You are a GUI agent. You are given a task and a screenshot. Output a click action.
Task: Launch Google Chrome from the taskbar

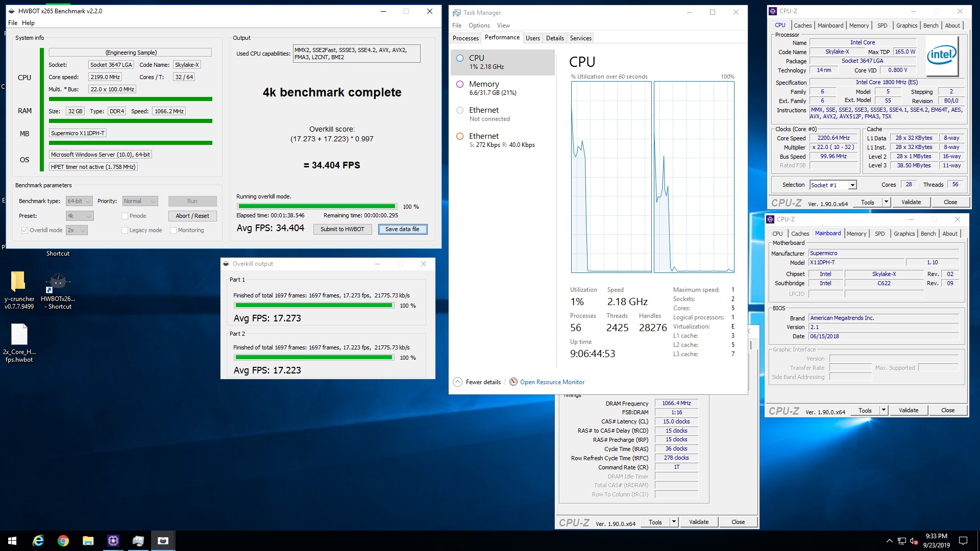(x=63, y=541)
